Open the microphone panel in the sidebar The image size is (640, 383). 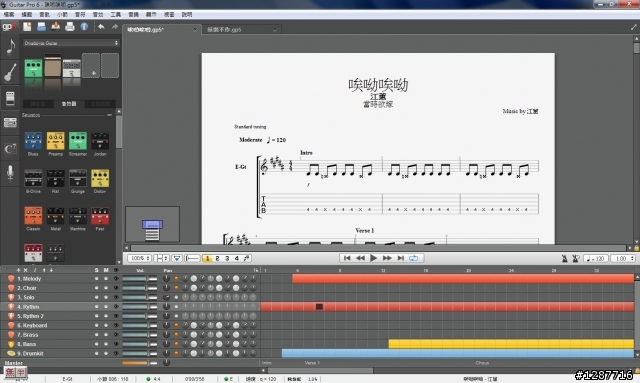(x=10, y=172)
